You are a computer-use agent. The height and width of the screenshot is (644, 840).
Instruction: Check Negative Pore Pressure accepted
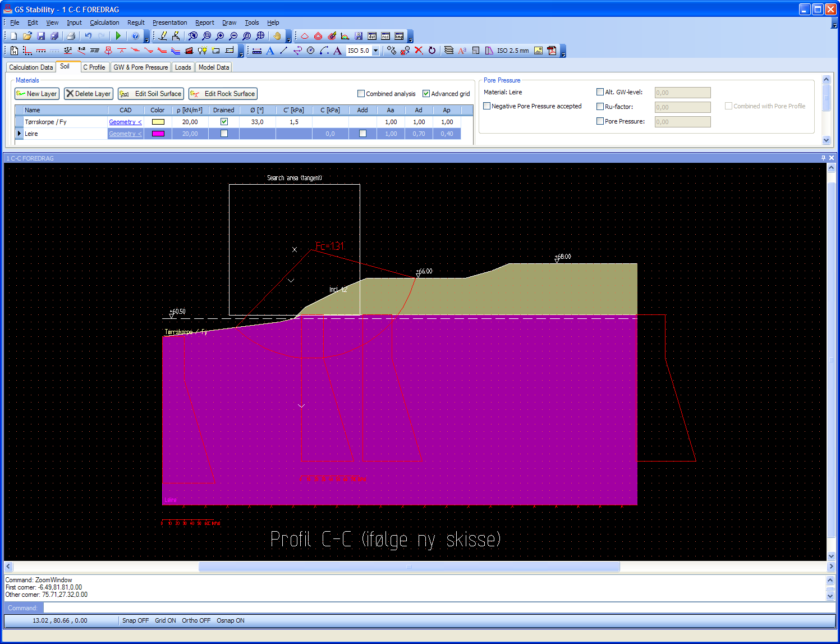486,106
